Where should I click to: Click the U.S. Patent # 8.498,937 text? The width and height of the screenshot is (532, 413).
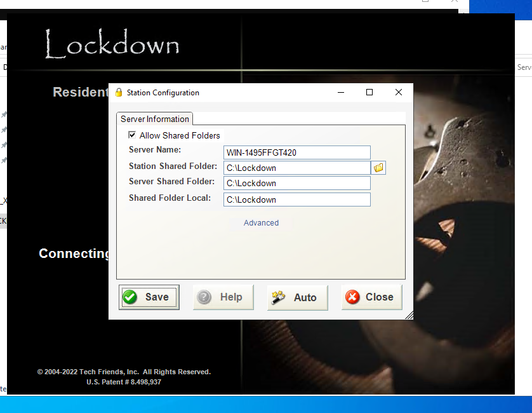pos(124,382)
